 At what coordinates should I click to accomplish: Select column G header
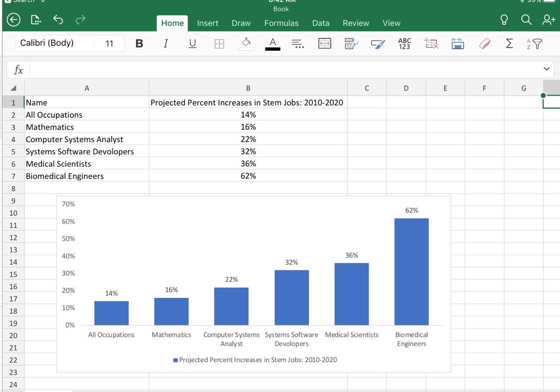[x=524, y=88]
